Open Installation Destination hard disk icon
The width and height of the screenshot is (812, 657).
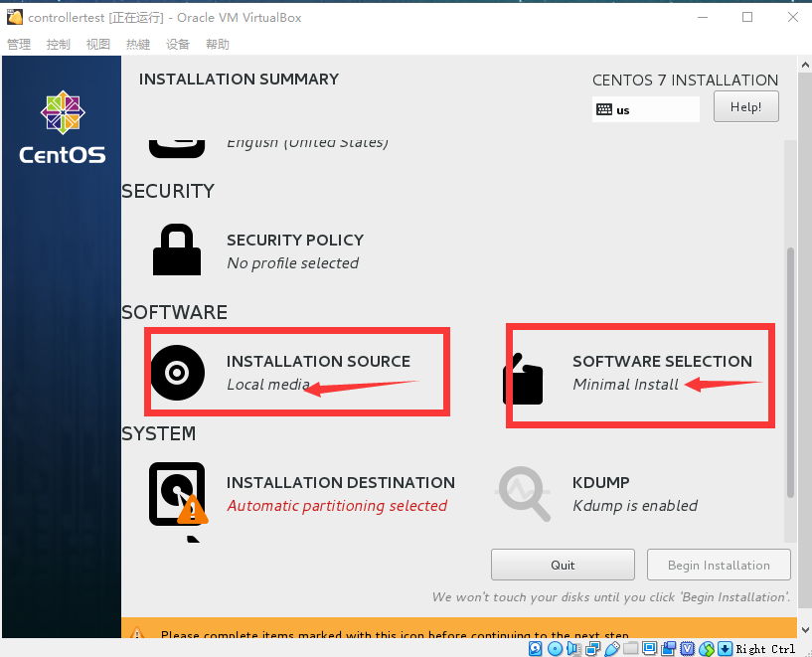pos(178,494)
